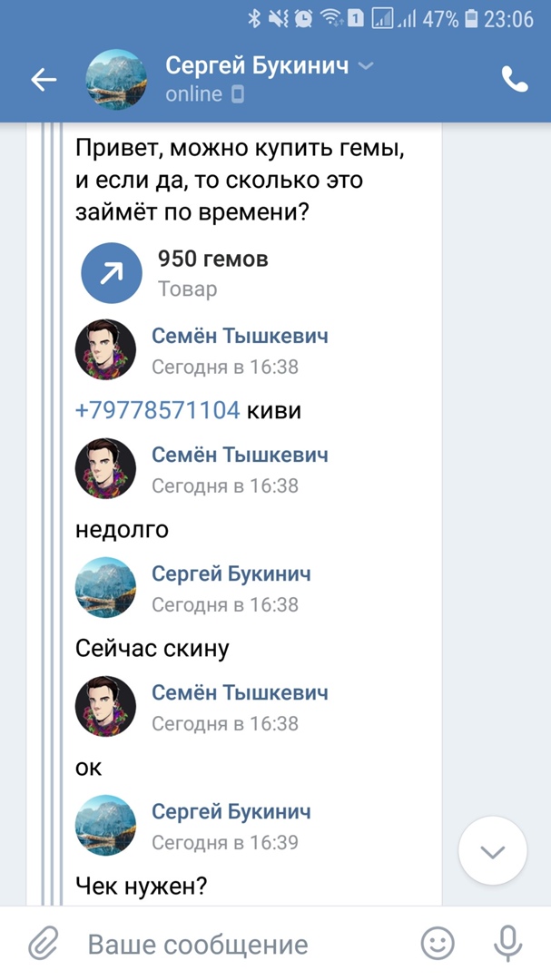The height and width of the screenshot is (980, 551).
Task: Jump to latest messages with the down-chevron button
Action: click(492, 850)
